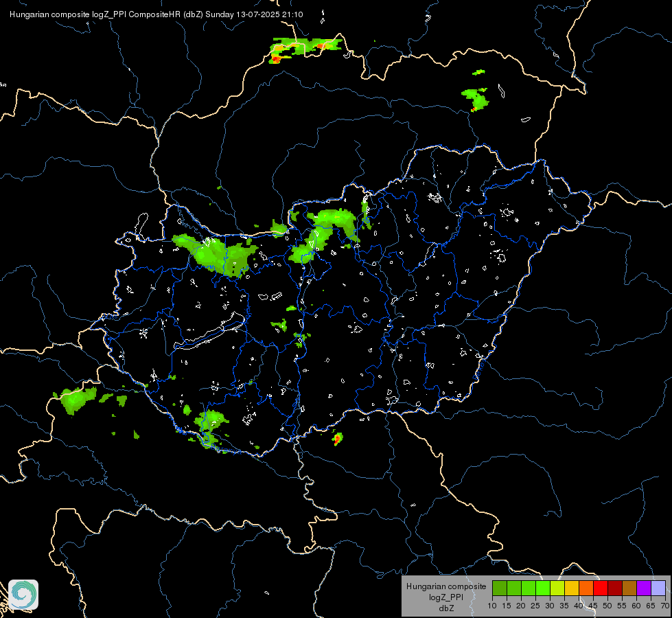This screenshot has height=618, width=672.
Task: Click the legend scale value 35
Action: [564, 606]
